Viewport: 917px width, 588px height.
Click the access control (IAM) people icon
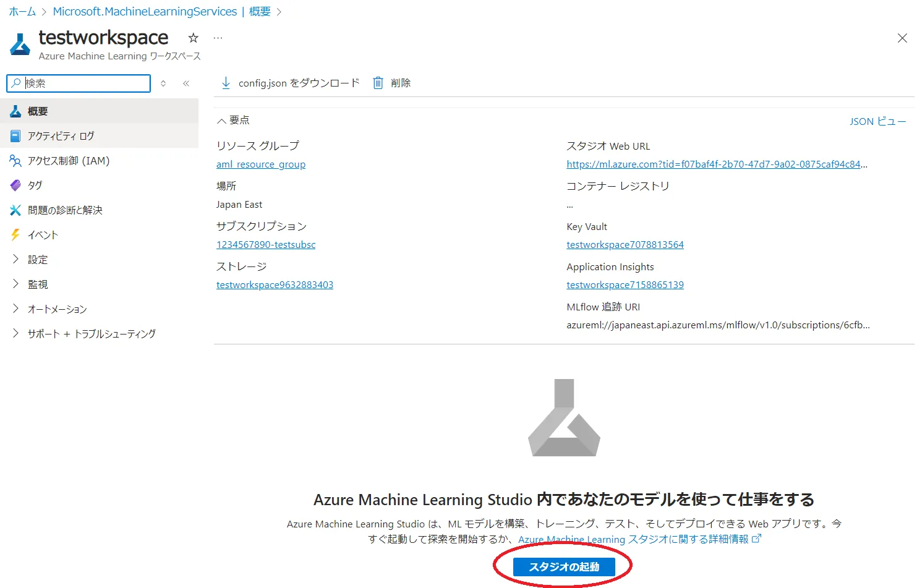click(x=15, y=161)
